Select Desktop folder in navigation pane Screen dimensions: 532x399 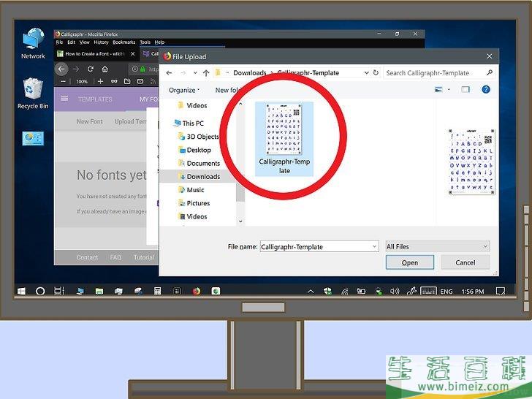(194, 150)
